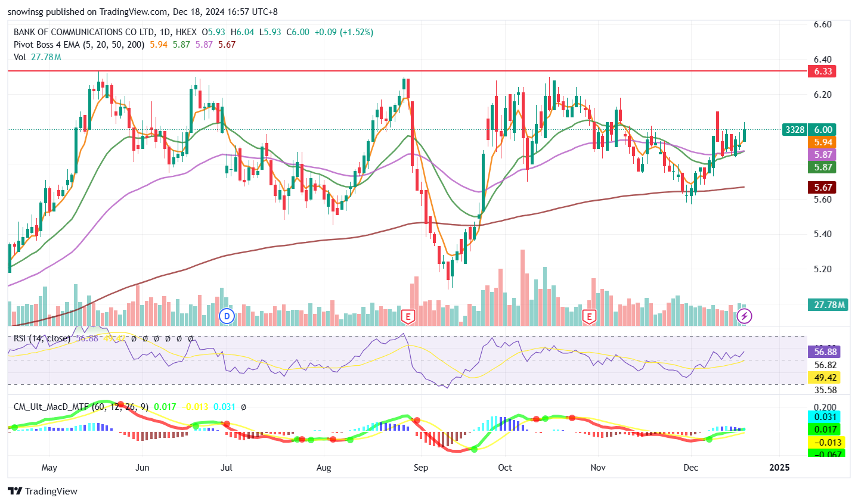The height and width of the screenshot is (504, 858).
Task: Select the red 6.33 price line label
Action: (x=823, y=71)
